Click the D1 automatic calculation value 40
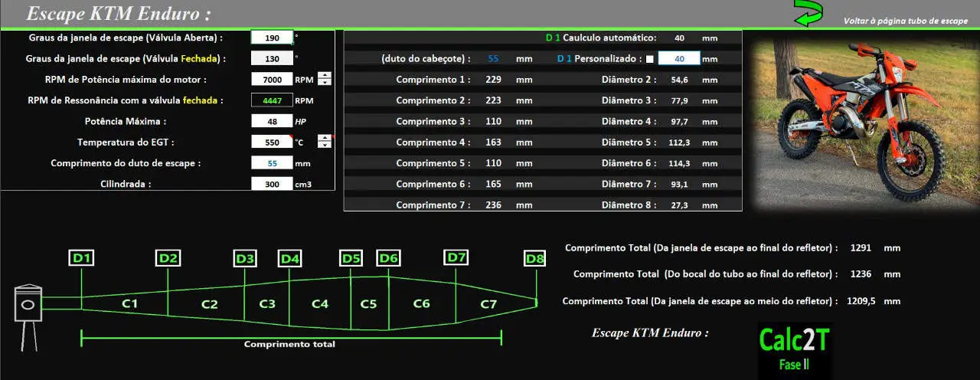Viewport: 980px width, 380px height. (679, 38)
